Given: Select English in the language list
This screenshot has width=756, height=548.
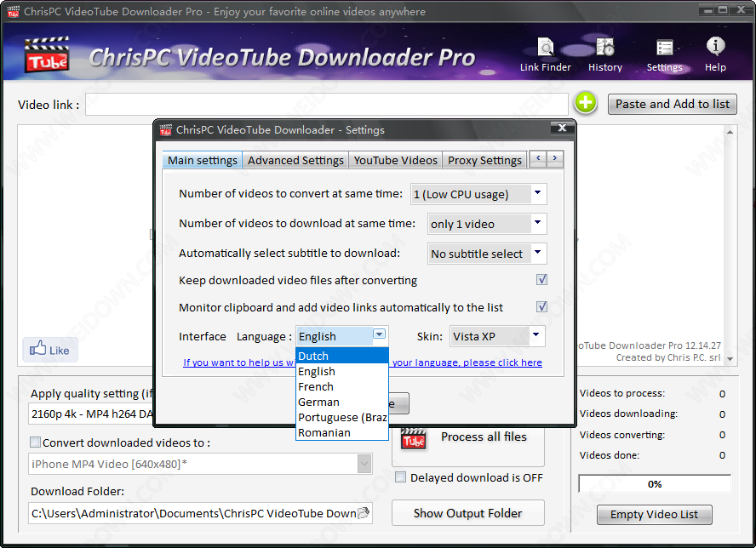Looking at the screenshot, I should point(342,371).
